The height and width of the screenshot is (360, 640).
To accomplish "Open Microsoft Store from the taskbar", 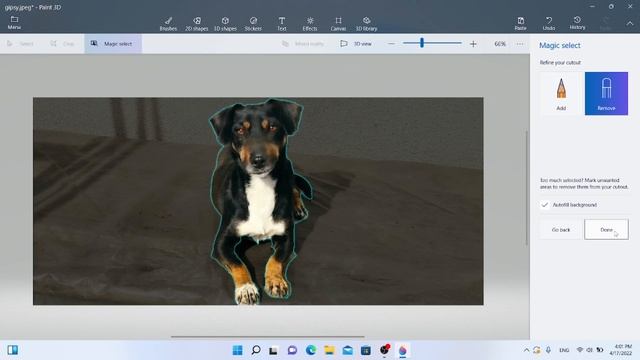I will [366, 350].
